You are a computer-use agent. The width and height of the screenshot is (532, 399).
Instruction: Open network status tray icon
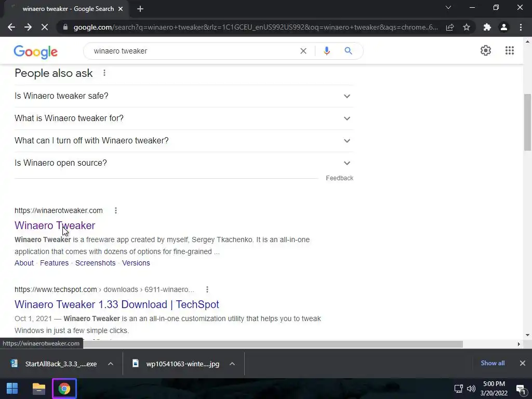pos(458,389)
